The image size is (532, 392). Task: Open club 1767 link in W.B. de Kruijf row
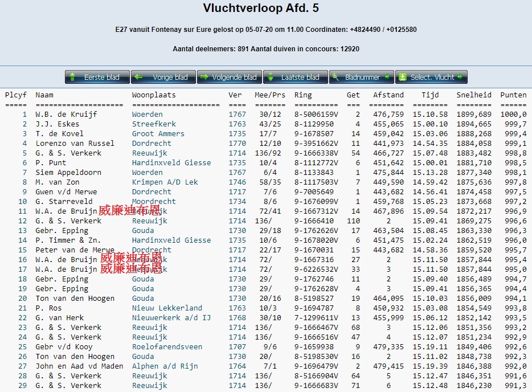[237, 115]
